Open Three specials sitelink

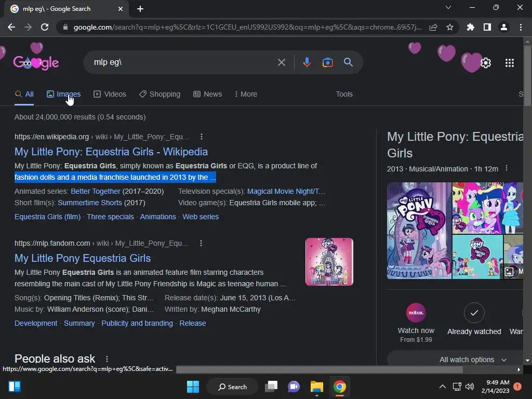(110, 217)
